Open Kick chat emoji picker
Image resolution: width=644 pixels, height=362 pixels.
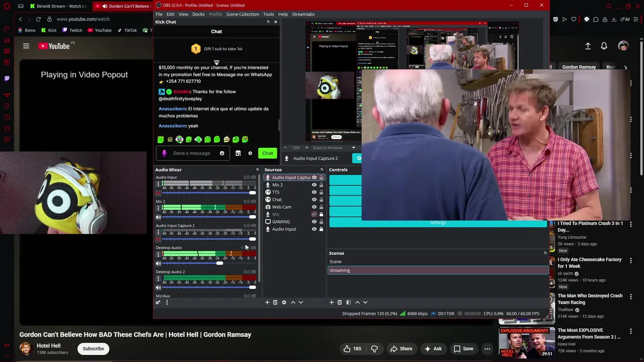tap(222, 153)
